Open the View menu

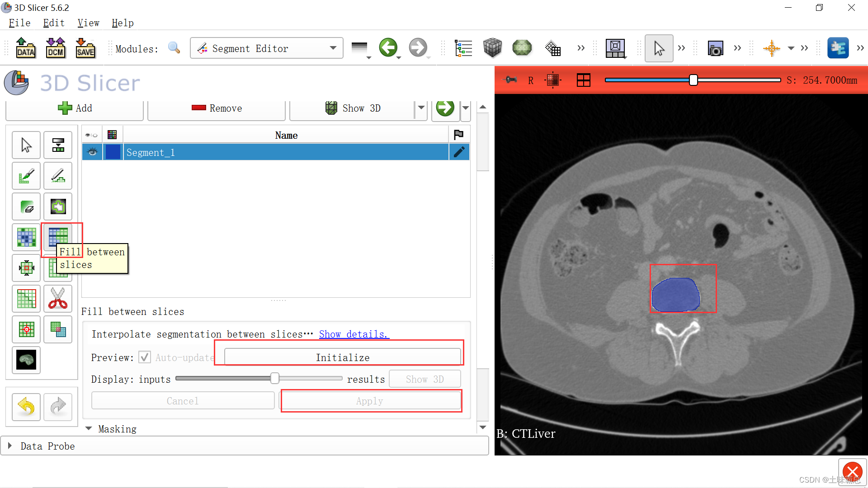click(x=88, y=23)
